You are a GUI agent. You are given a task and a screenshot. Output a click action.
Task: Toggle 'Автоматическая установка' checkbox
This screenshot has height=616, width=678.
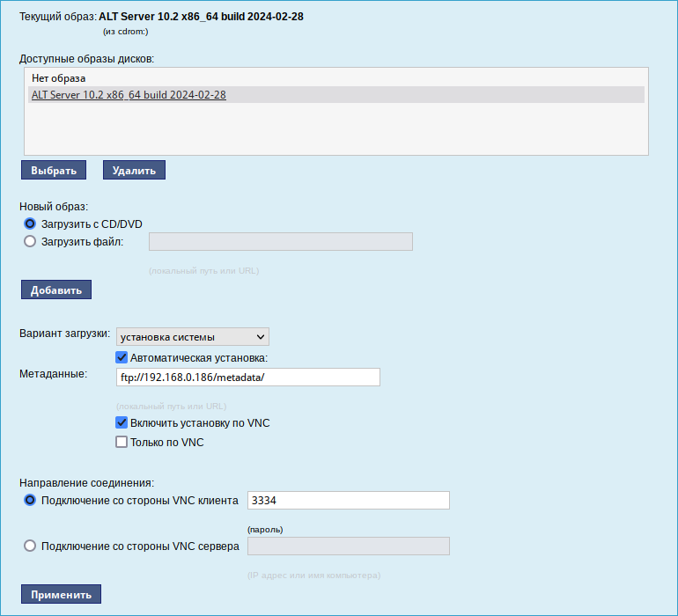[x=122, y=357]
